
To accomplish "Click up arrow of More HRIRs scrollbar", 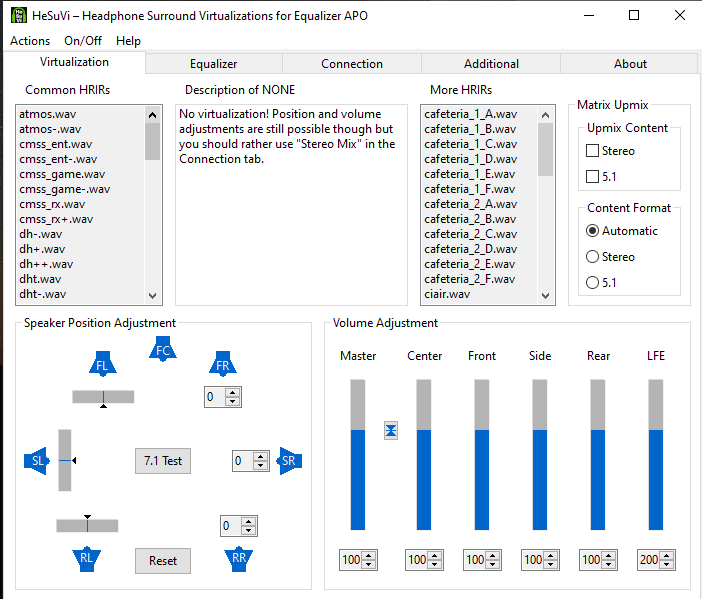I will (x=545, y=115).
